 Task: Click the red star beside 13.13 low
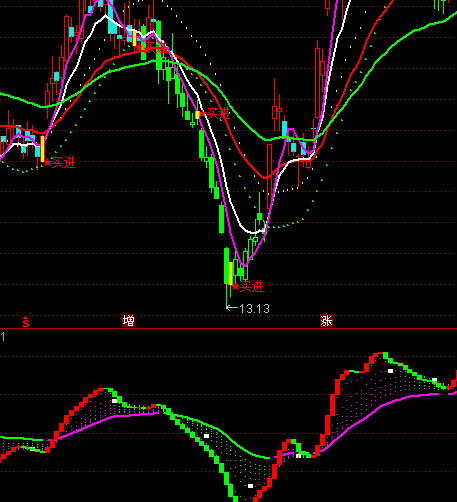(236, 286)
